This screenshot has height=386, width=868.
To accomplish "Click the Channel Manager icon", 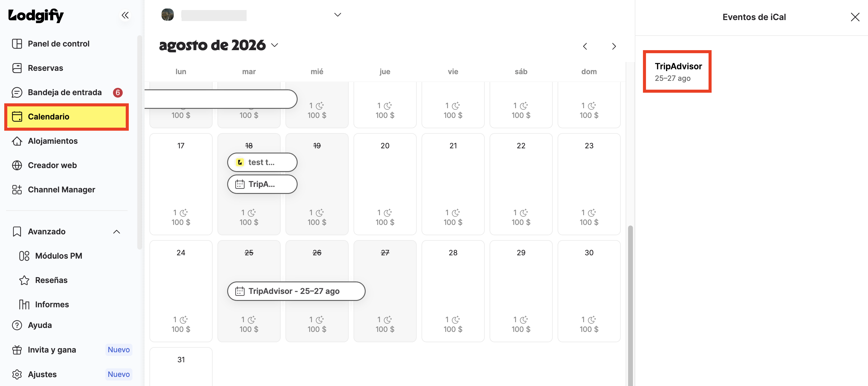I will 17,189.
